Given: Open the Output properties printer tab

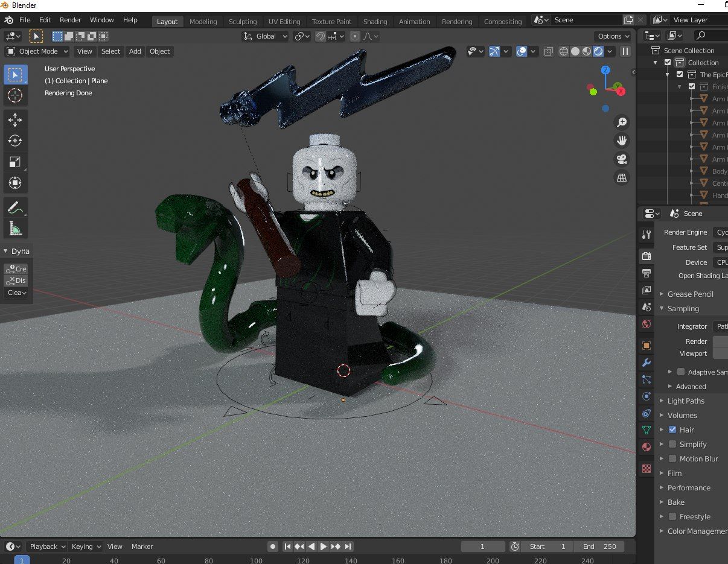Looking at the screenshot, I should (x=646, y=273).
